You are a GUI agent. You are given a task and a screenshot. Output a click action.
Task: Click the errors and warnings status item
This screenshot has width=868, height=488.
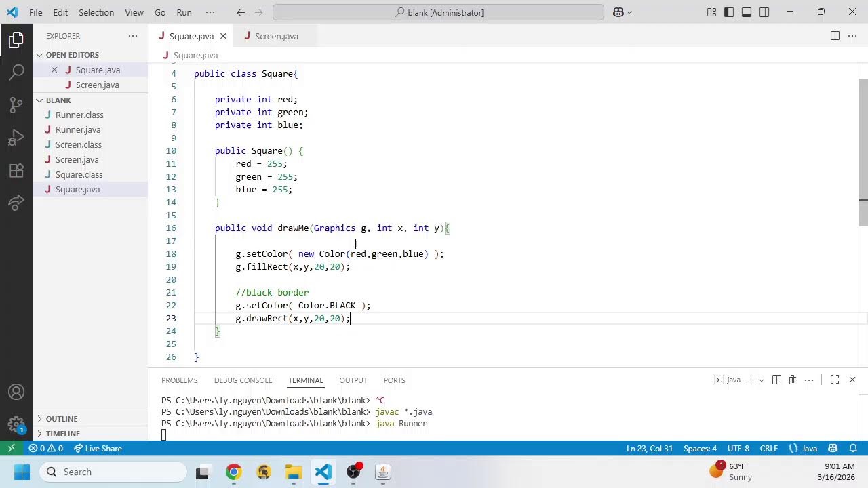coord(46,448)
